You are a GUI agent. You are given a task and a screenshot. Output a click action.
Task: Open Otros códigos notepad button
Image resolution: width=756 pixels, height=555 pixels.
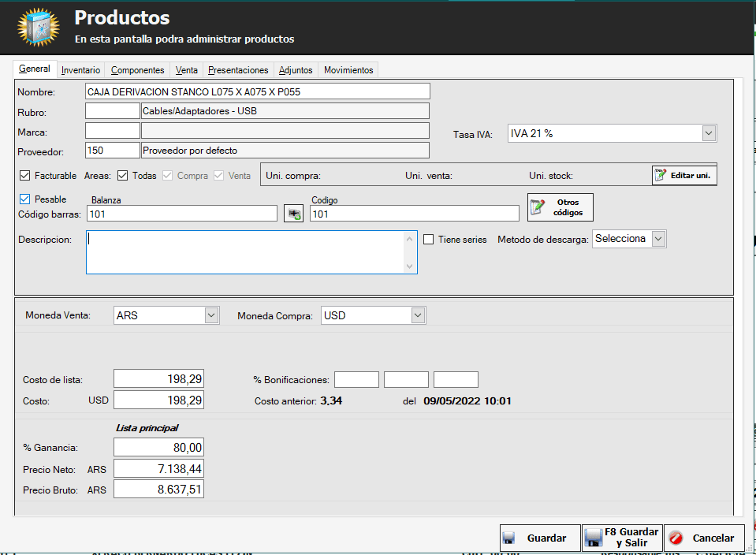click(560, 207)
